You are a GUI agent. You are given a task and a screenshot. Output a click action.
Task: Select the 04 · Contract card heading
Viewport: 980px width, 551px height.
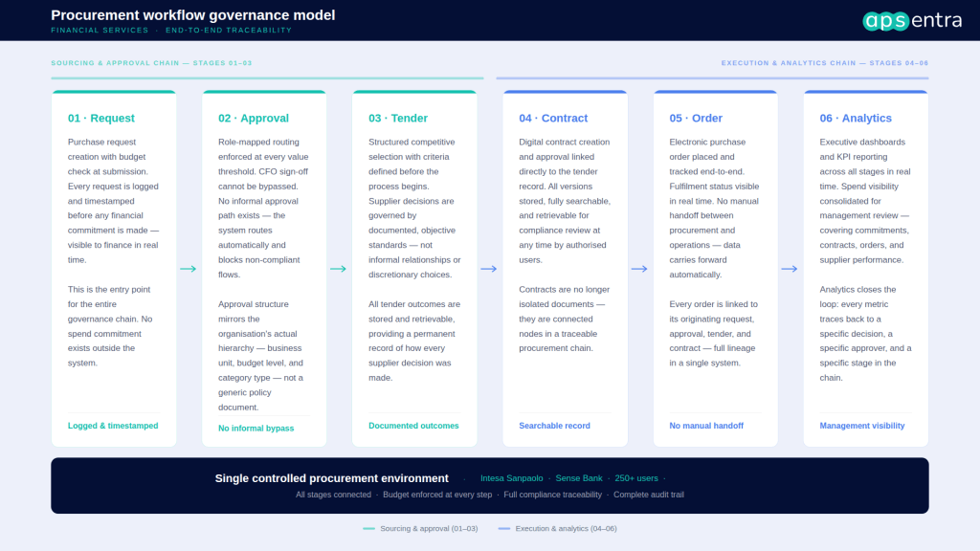(553, 118)
